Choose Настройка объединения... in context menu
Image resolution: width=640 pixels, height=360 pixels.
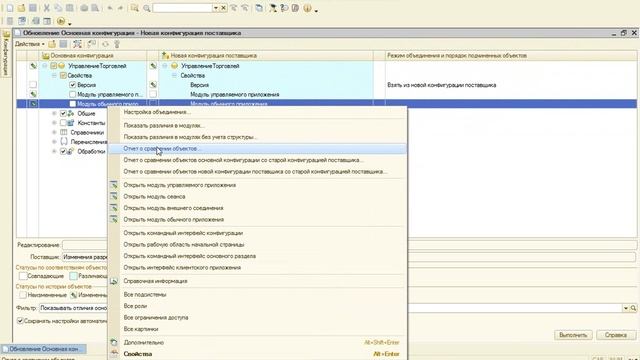[x=257, y=112]
